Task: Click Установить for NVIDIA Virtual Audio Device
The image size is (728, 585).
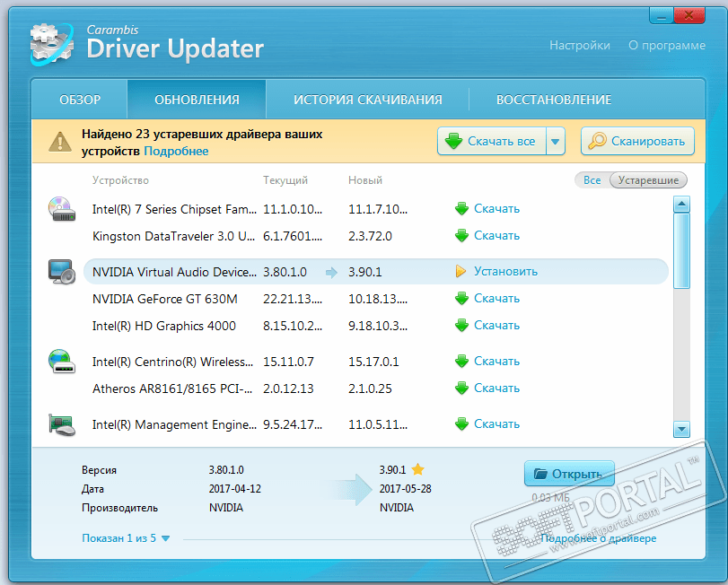Action: [x=505, y=271]
